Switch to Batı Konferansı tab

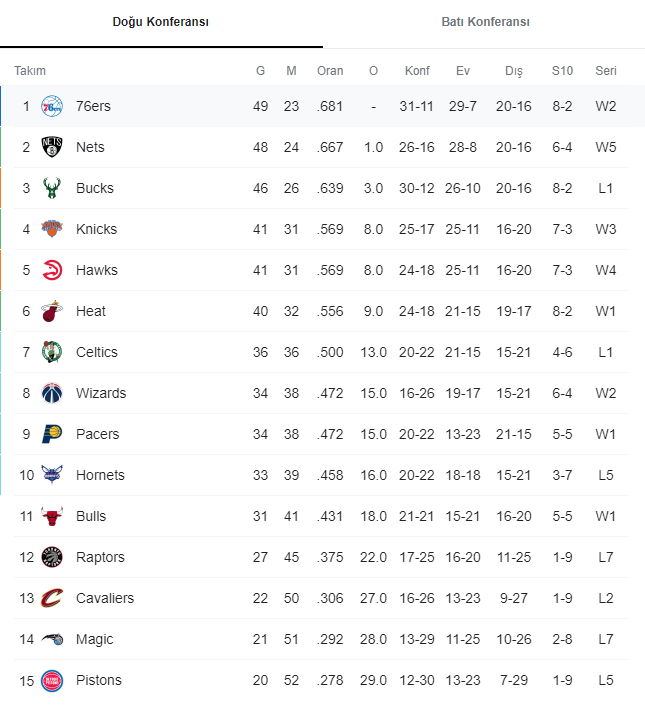pyautogui.click(x=485, y=22)
